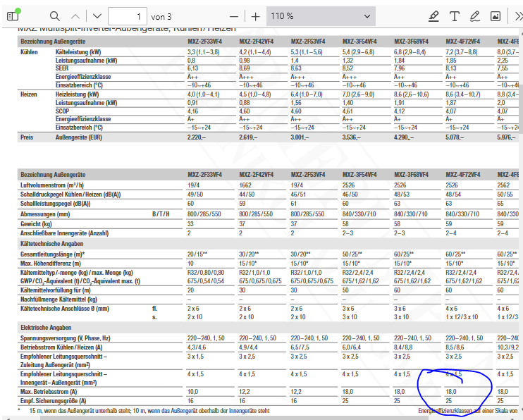
Task: Click the 'B / T / H' dimensions label
Action: (x=161, y=214)
